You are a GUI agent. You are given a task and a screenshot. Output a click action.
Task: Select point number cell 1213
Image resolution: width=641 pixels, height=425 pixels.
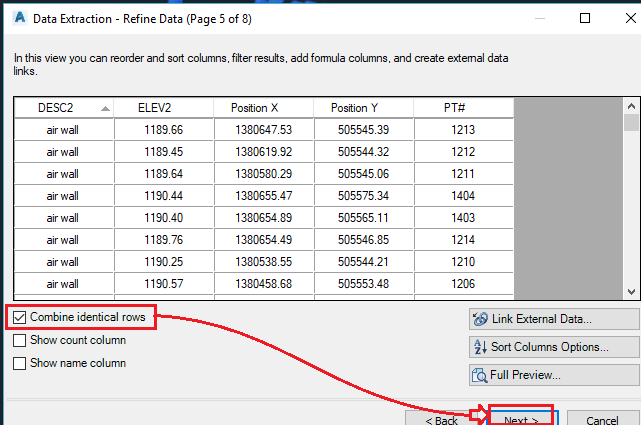coord(464,130)
